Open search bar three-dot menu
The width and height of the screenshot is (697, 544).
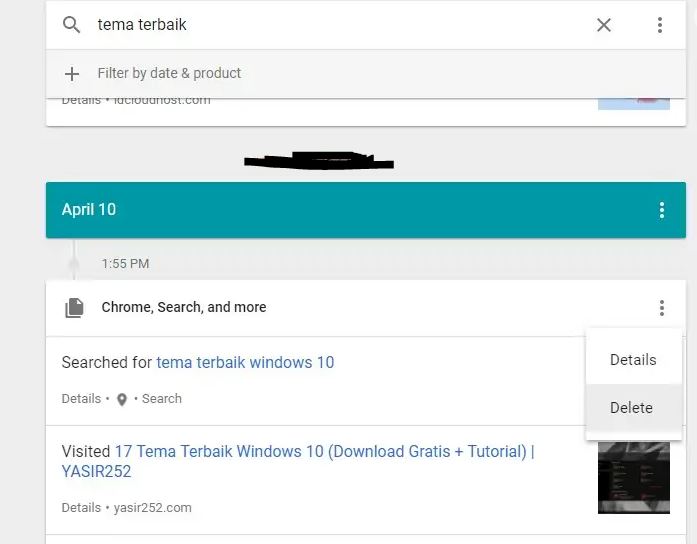click(660, 25)
